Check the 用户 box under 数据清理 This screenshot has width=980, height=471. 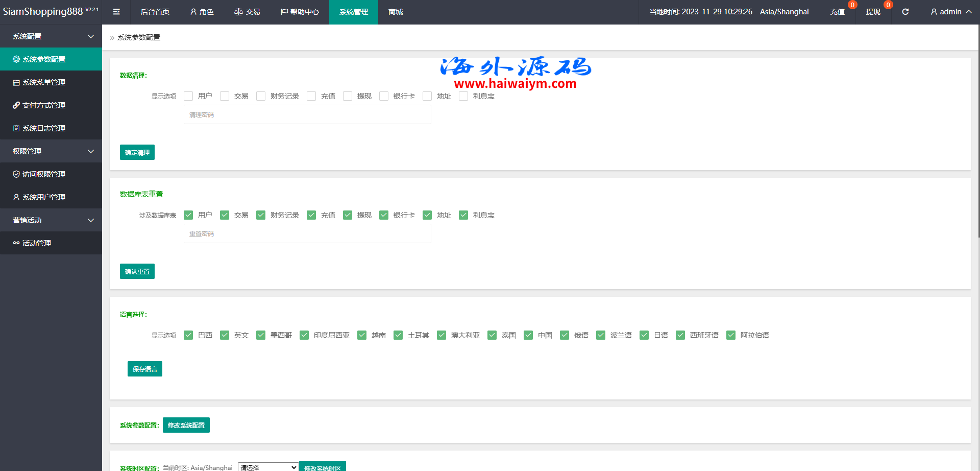tap(188, 96)
